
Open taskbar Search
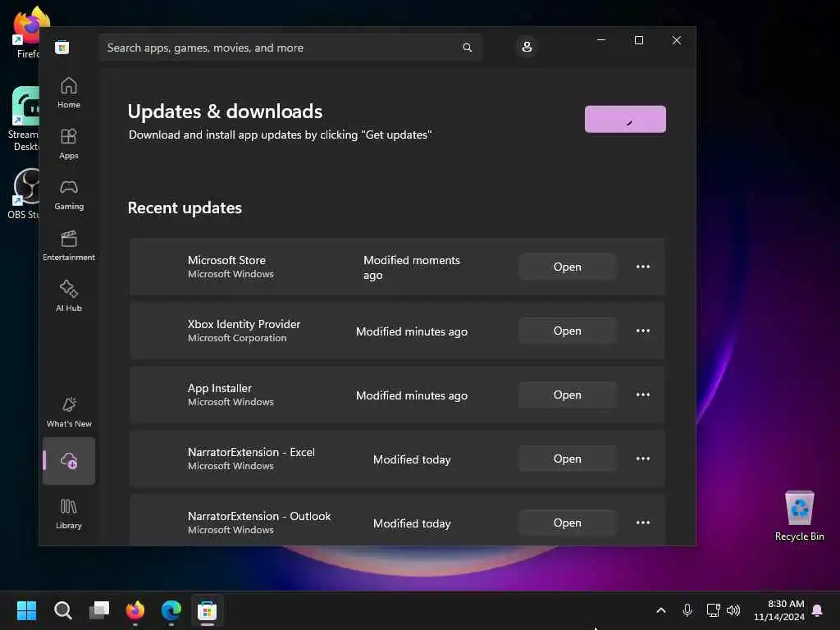point(62,610)
